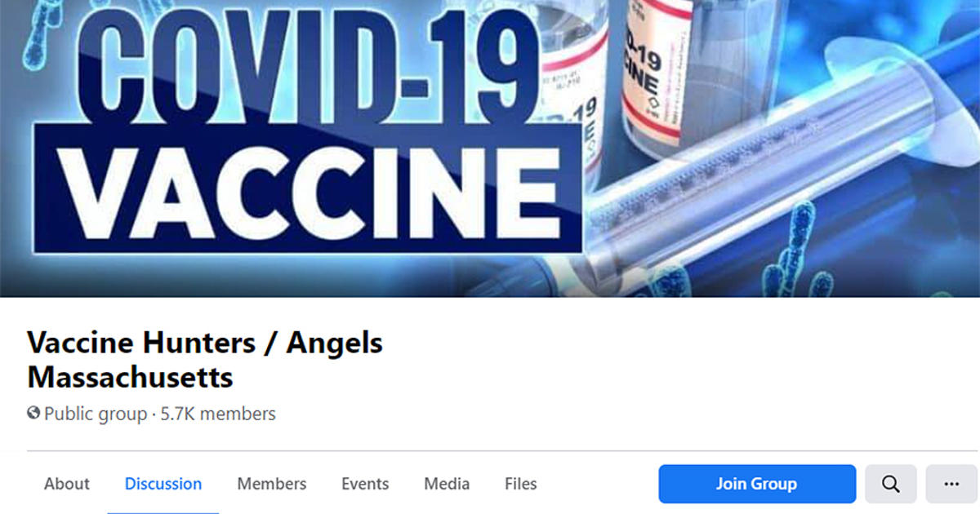
Task: Click the globe icon beside Public group
Action: click(33, 414)
